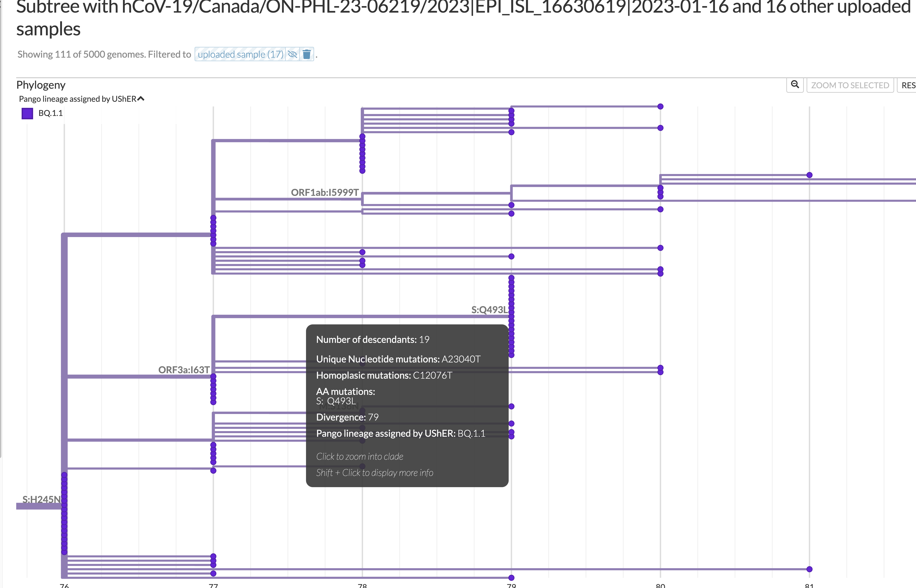Screen dimensions: 916x588
Task: Toggle the uploaded sample filter visibility eye
Action: click(x=292, y=54)
